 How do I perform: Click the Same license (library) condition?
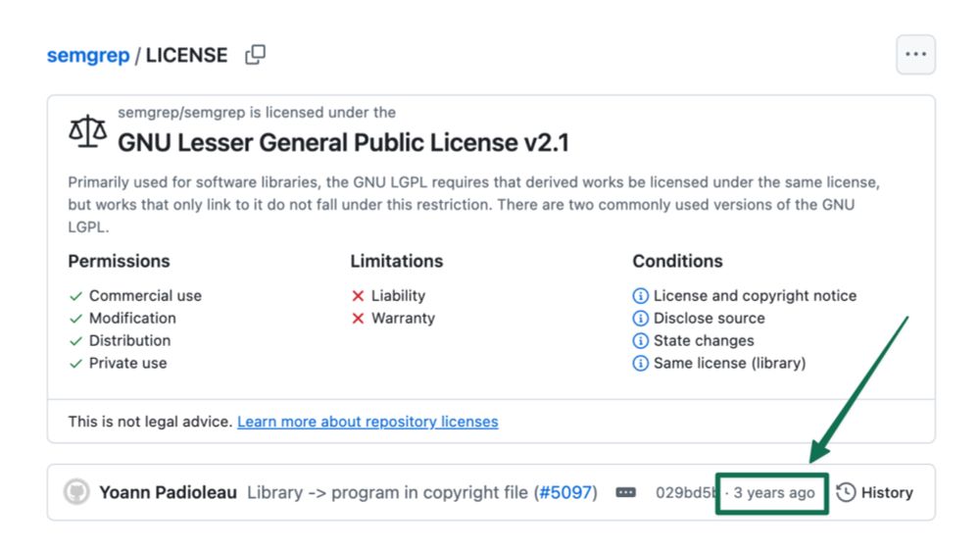pyautogui.click(x=730, y=363)
